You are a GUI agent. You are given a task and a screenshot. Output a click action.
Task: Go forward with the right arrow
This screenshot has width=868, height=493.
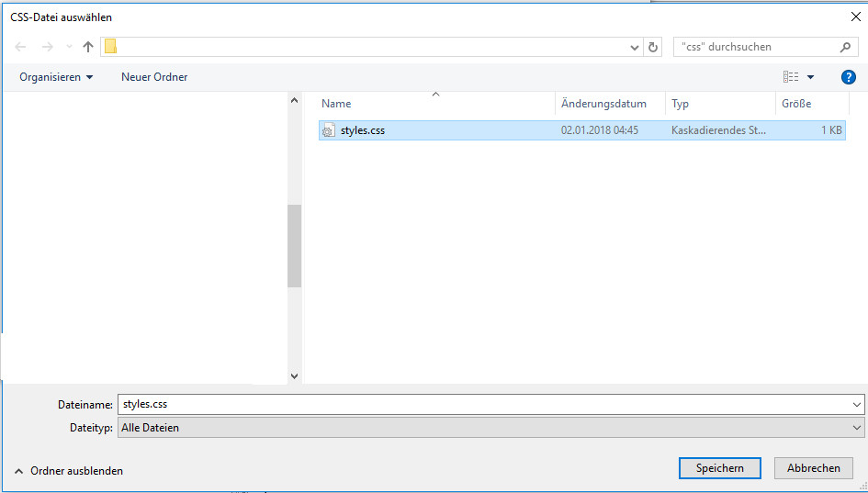[x=48, y=47]
